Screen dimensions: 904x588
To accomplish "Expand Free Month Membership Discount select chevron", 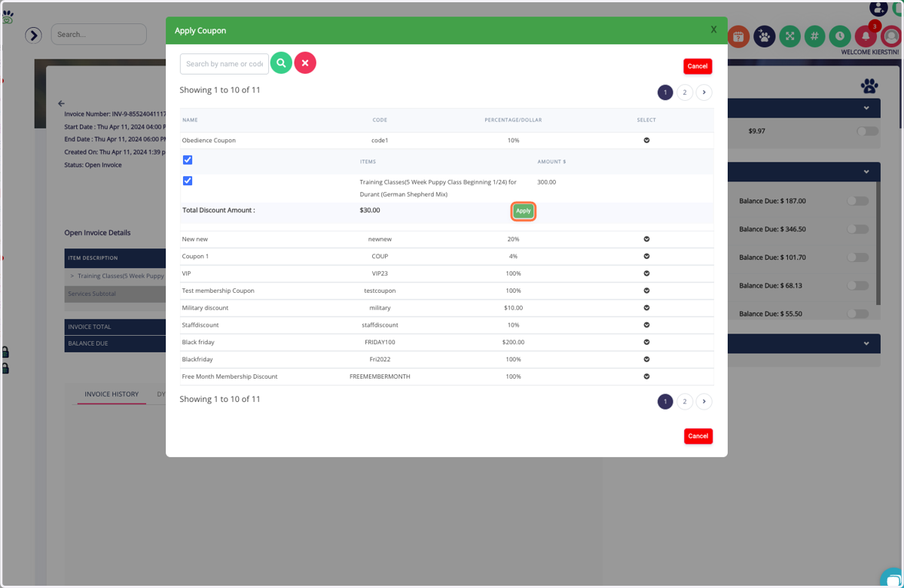I will click(646, 376).
